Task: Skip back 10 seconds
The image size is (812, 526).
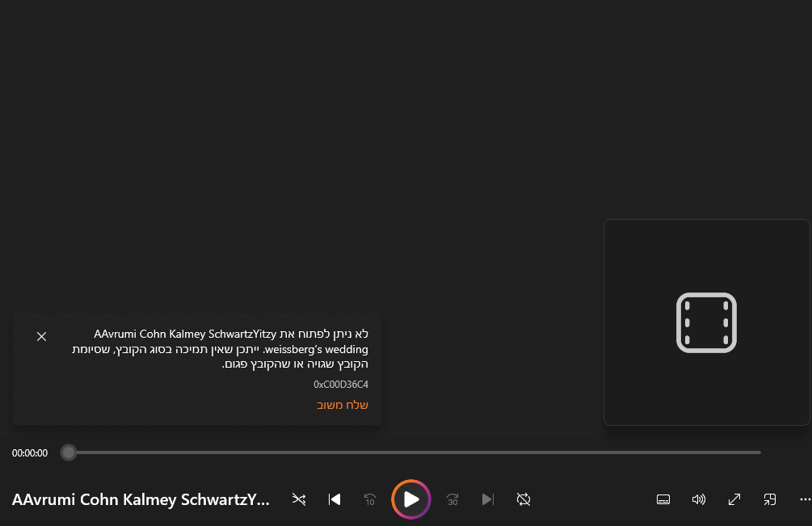Action: [x=370, y=499]
